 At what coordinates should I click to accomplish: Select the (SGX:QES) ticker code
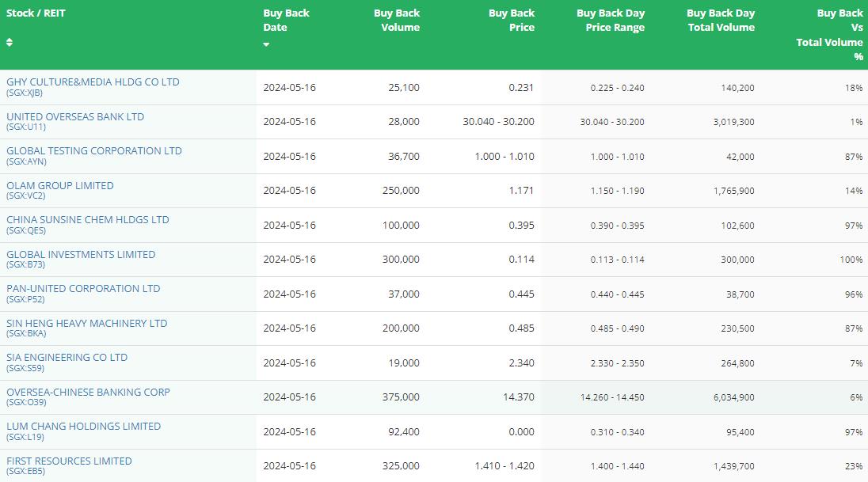click(x=26, y=230)
